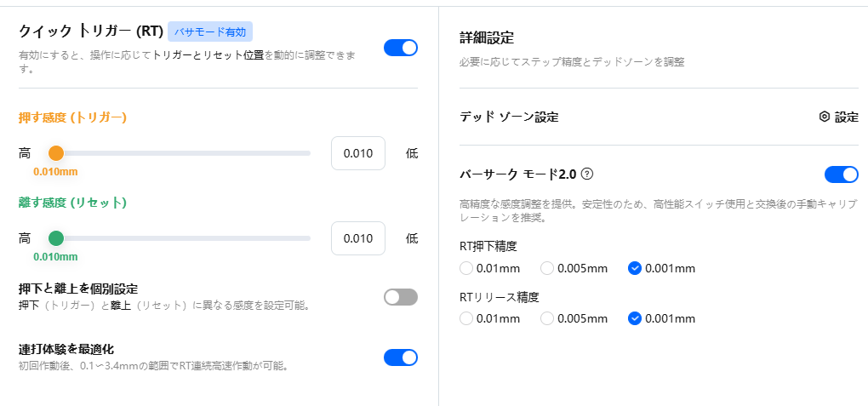Click the trigger sensitivity value input field
The height and width of the screenshot is (406, 868).
coord(358,153)
